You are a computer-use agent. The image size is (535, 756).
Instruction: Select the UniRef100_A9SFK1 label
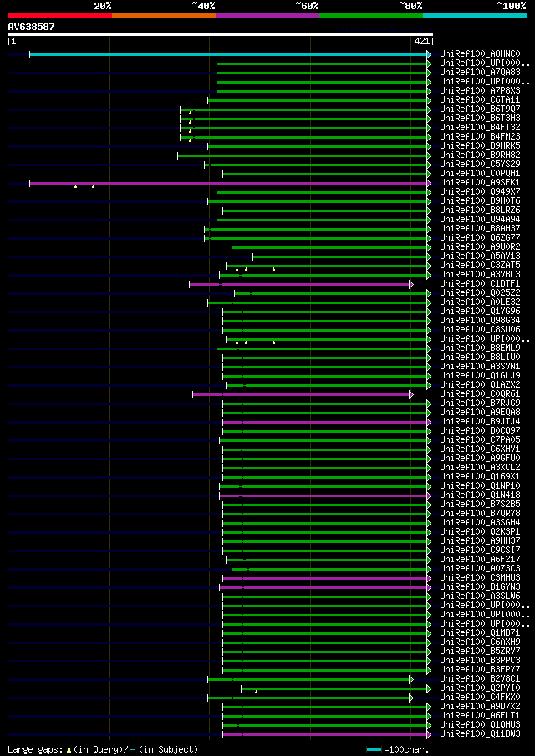click(x=480, y=183)
